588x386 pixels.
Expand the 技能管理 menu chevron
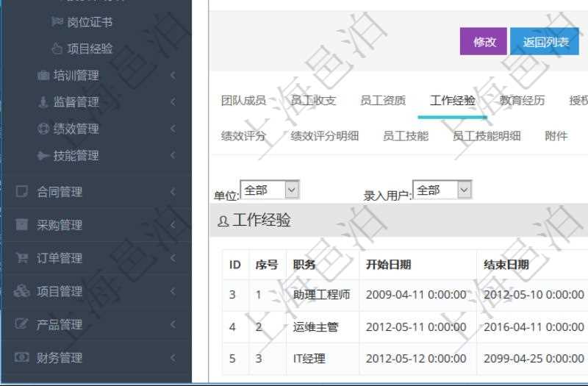coord(173,155)
